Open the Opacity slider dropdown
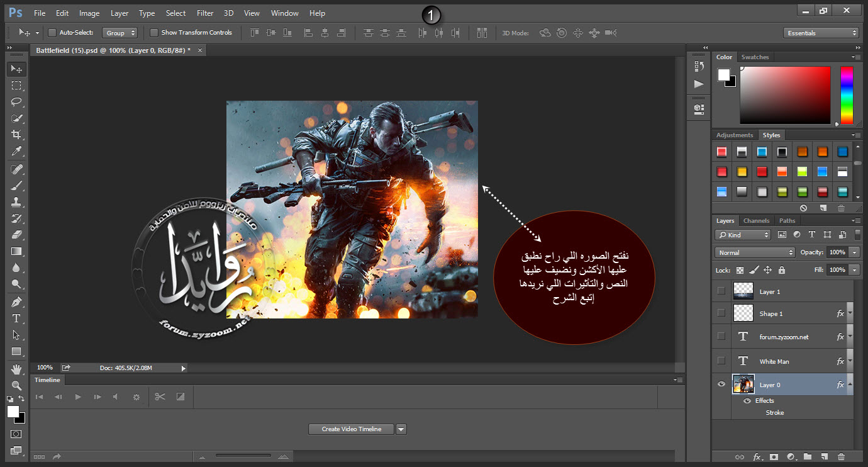This screenshot has height=467, width=868. [854, 252]
